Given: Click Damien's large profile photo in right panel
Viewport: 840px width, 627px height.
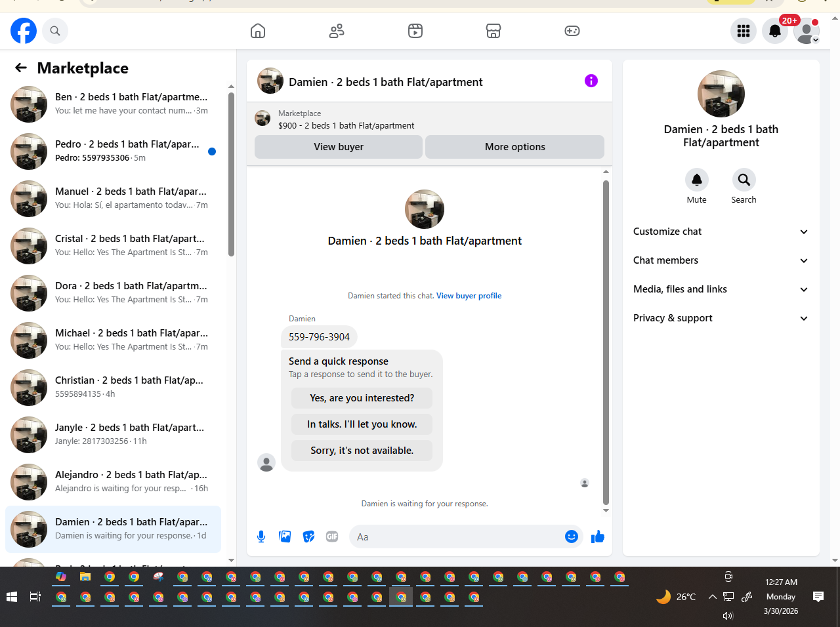Looking at the screenshot, I should 721,94.
